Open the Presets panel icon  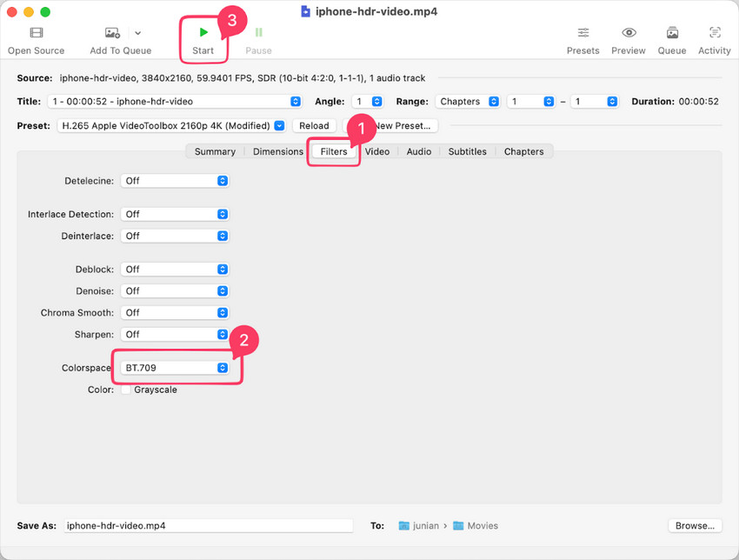(x=583, y=32)
